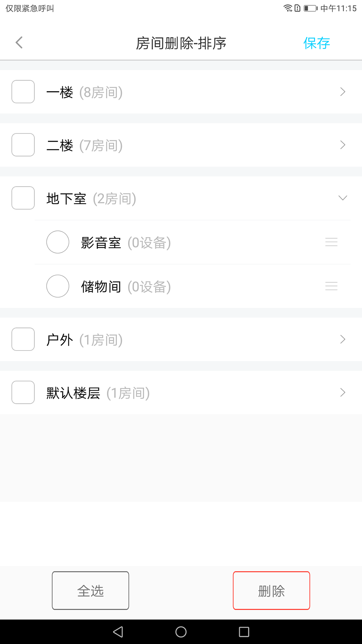Expand the 户外 room list
362x644 pixels.
coord(343,339)
